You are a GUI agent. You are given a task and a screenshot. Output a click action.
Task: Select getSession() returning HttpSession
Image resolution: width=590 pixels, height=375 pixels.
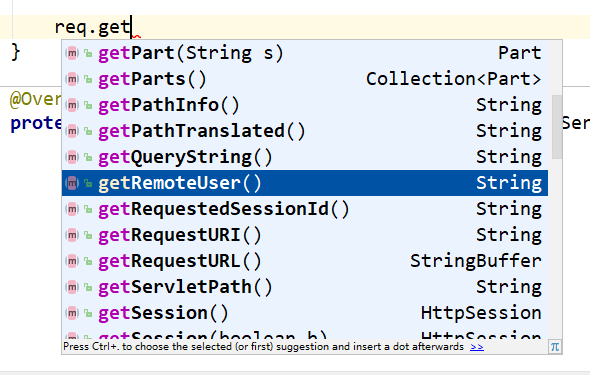305,313
